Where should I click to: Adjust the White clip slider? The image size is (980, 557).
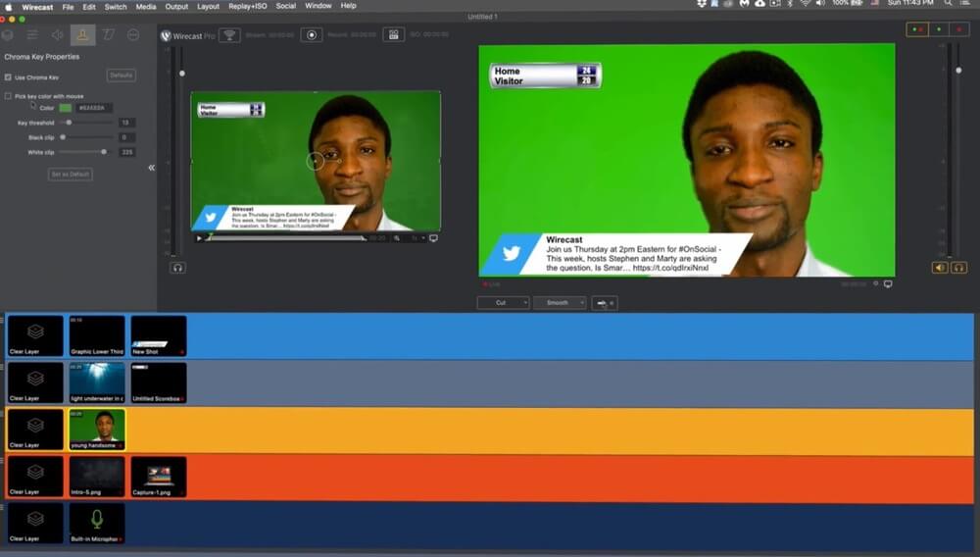click(104, 152)
